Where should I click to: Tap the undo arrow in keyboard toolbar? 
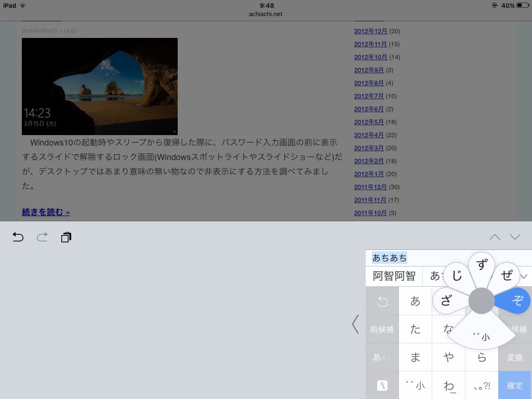(x=18, y=237)
